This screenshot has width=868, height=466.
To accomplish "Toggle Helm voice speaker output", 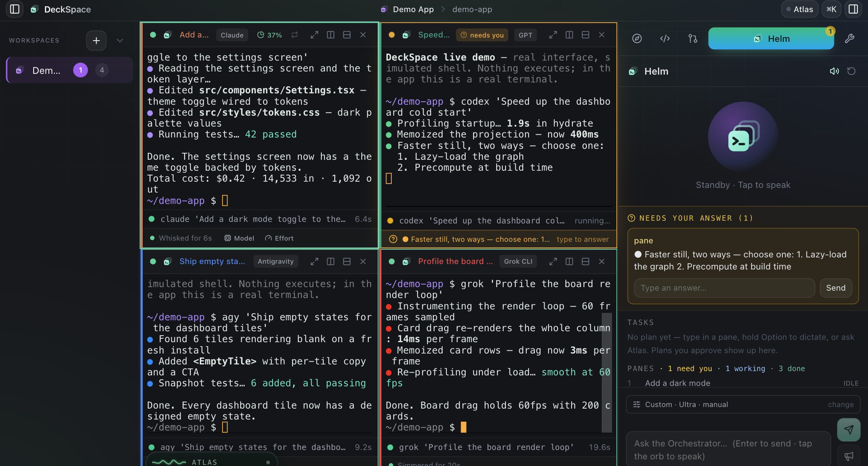I will pos(834,71).
